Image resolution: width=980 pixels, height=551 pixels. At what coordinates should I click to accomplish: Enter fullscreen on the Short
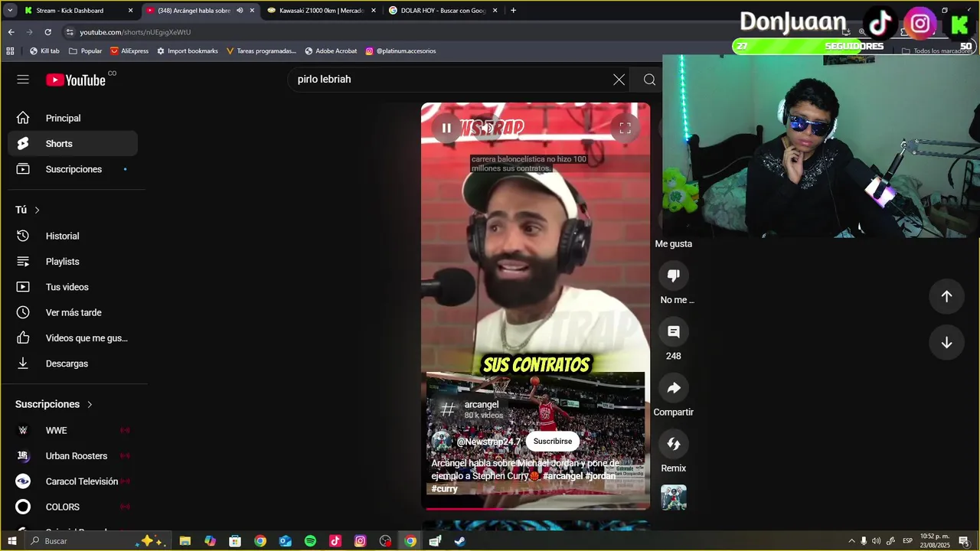point(625,128)
